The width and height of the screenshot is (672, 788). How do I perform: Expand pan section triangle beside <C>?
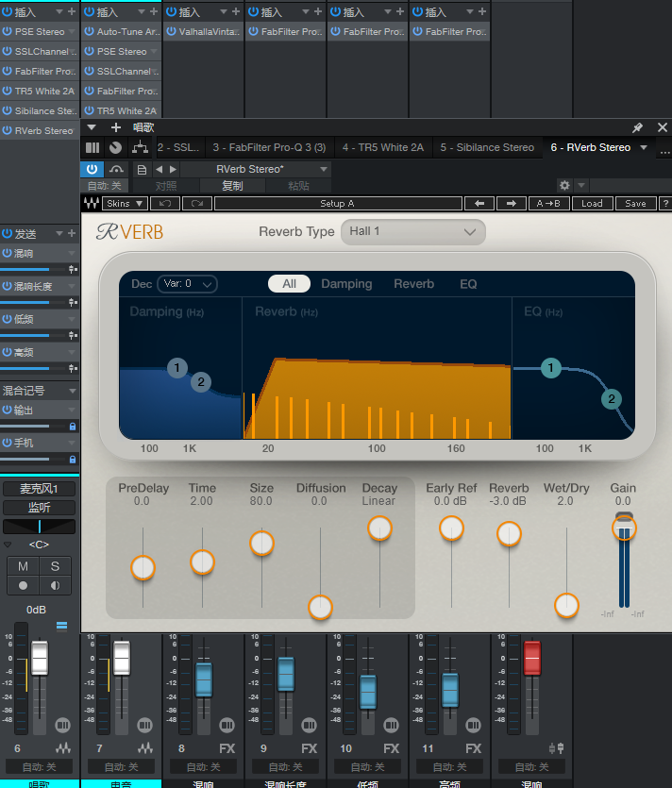tap(8, 545)
